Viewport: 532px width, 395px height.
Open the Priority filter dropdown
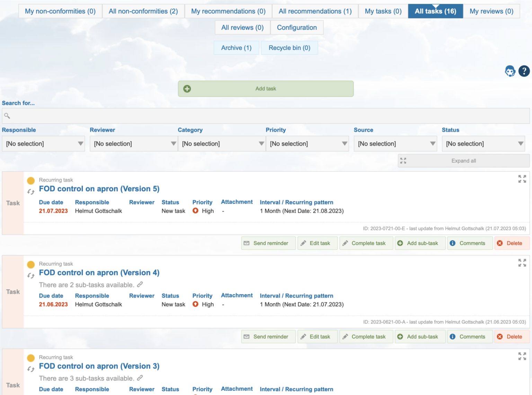307,143
